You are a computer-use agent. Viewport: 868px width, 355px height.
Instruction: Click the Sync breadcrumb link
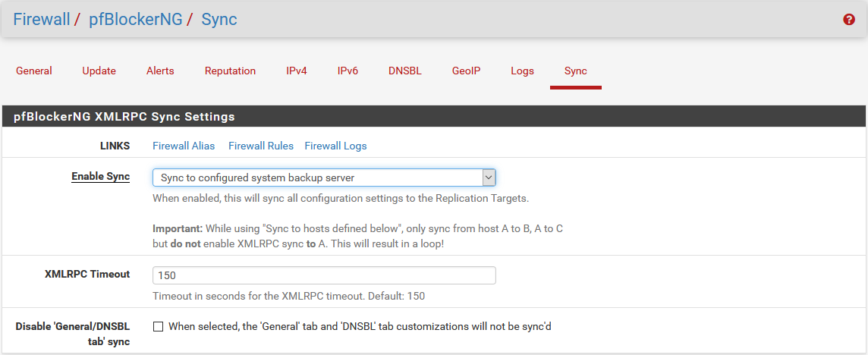[219, 20]
